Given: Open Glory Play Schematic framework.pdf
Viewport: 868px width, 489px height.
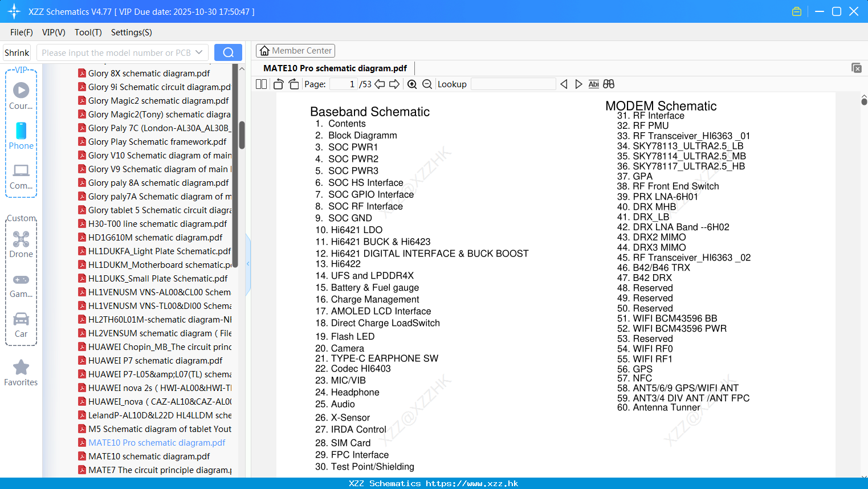Looking at the screenshot, I should click(157, 141).
